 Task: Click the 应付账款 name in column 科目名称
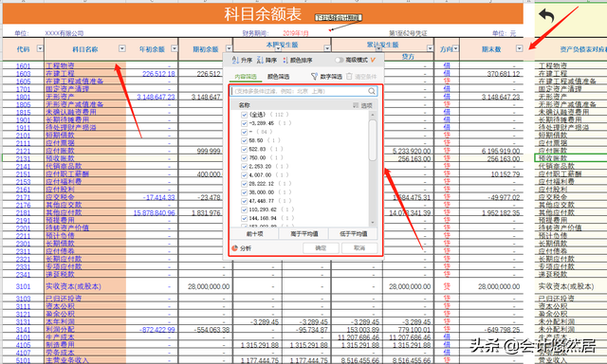(x=60, y=151)
